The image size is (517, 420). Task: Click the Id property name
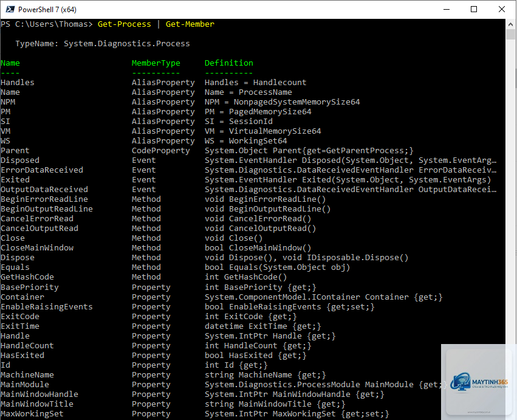tap(5, 365)
